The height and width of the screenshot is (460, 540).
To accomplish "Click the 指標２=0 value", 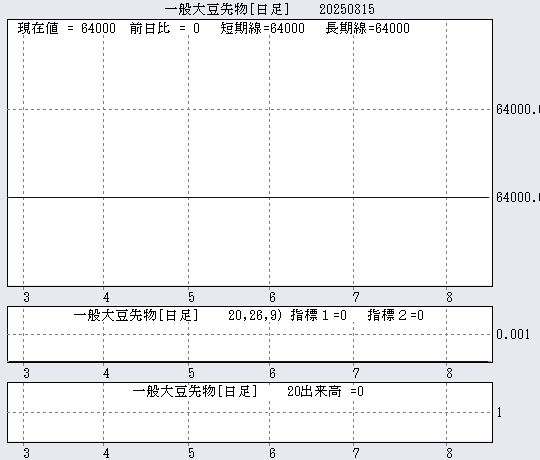I will coord(395,315).
